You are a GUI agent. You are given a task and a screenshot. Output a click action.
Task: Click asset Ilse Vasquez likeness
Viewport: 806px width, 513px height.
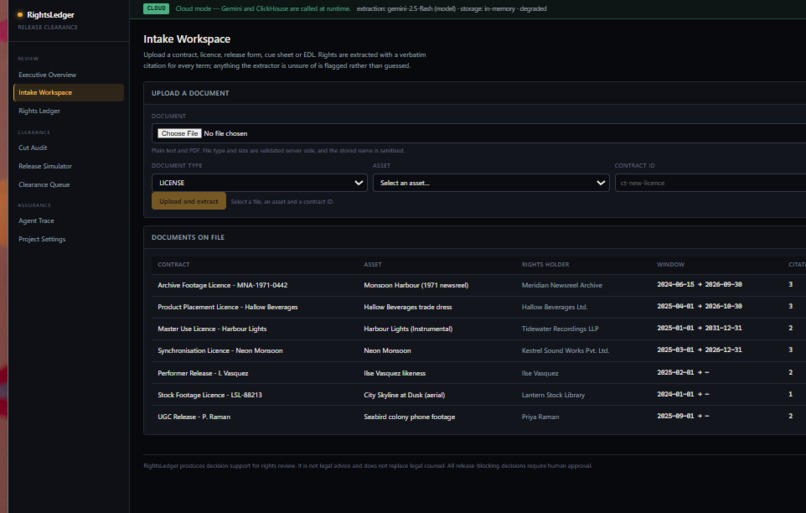tap(395, 373)
